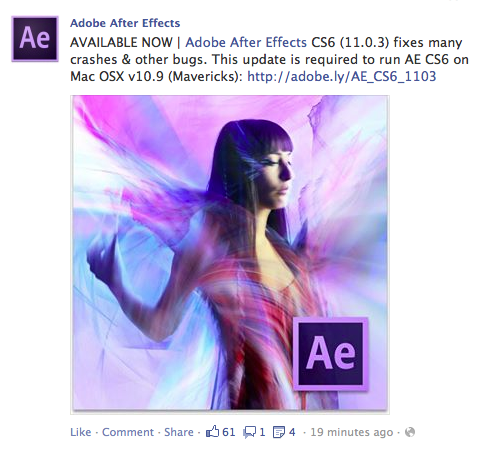Viewport: 495px width, 459px height.
Task: Open the Adobe After Effects page name
Action: pos(125,23)
